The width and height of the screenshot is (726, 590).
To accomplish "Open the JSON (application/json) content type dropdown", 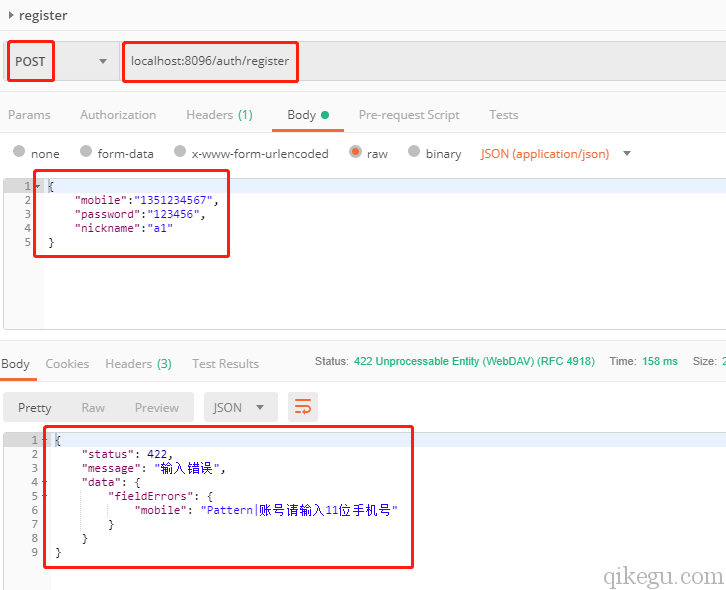I will [x=555, y=154].
